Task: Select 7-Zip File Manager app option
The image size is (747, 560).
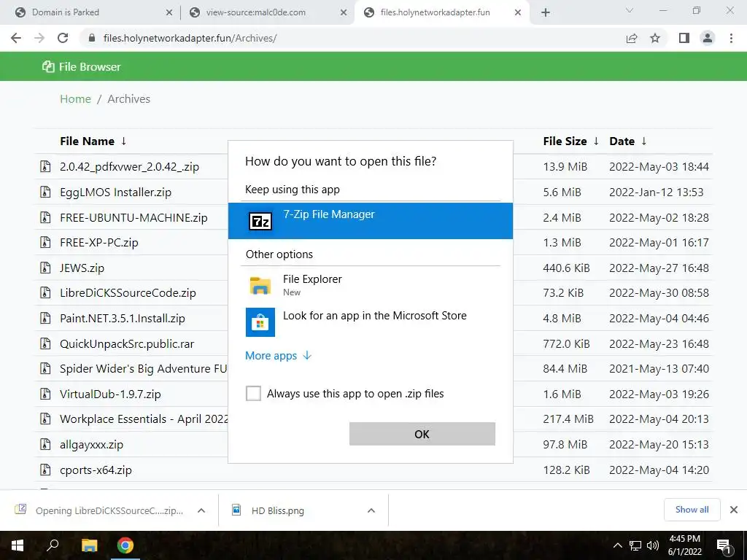Action: [x=370, y=221]
